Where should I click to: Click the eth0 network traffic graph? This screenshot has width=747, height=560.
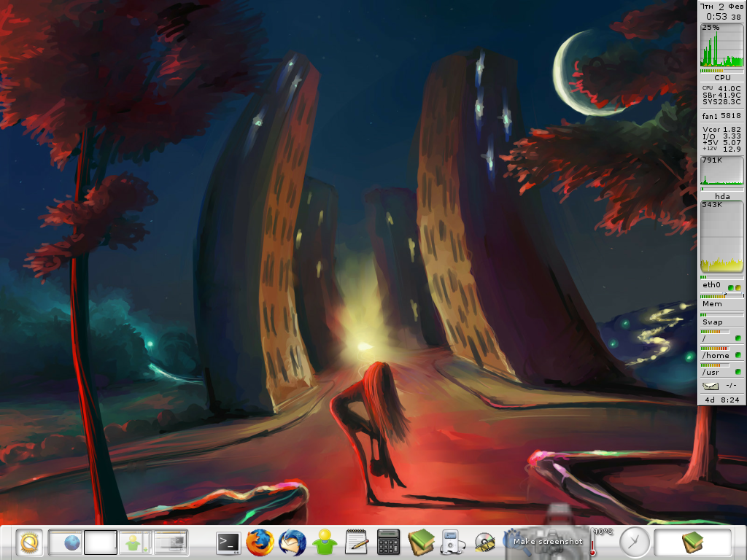(x=721, y=236)
